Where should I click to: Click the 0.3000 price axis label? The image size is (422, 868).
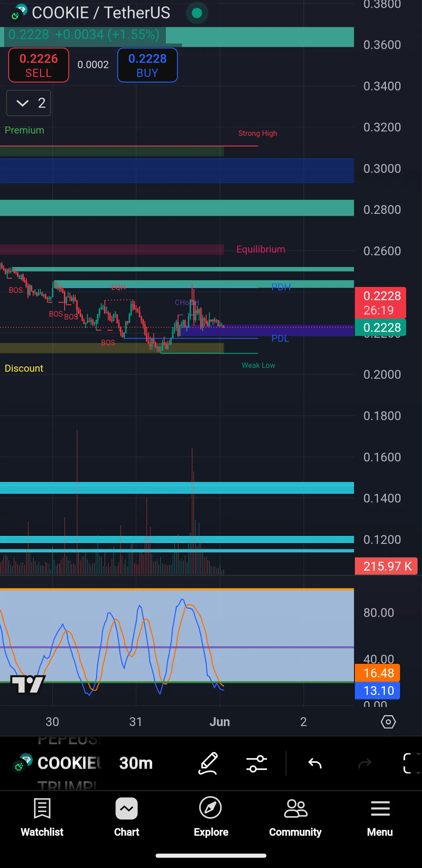tap(382, 168)
